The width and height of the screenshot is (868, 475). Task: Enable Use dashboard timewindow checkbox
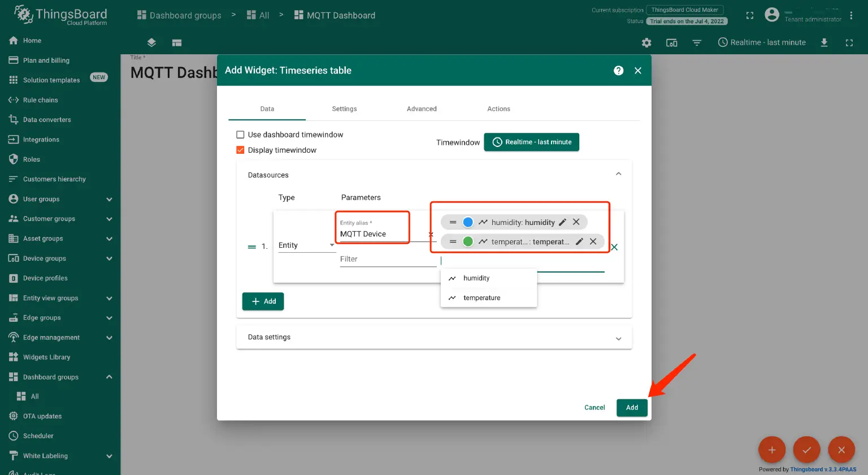[240, 135]
